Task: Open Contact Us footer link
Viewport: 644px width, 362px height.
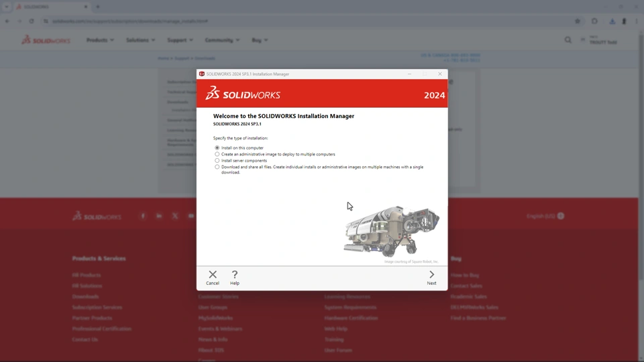Action: [x=85, y=339]
